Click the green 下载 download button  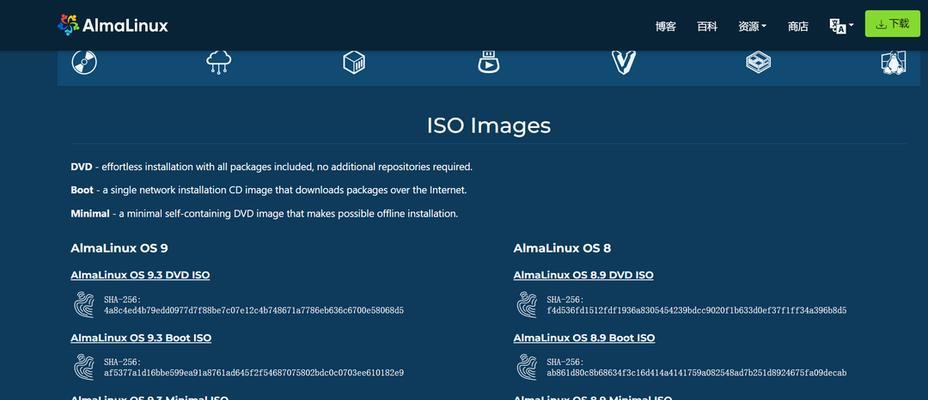click(x=892, y=24)
